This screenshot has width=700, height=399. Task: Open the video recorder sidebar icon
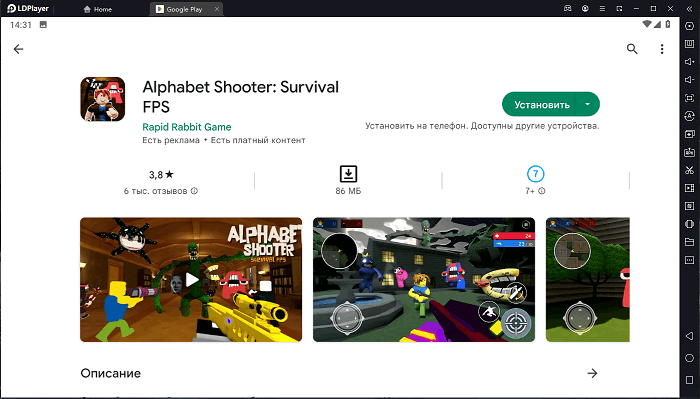(689, 188)
